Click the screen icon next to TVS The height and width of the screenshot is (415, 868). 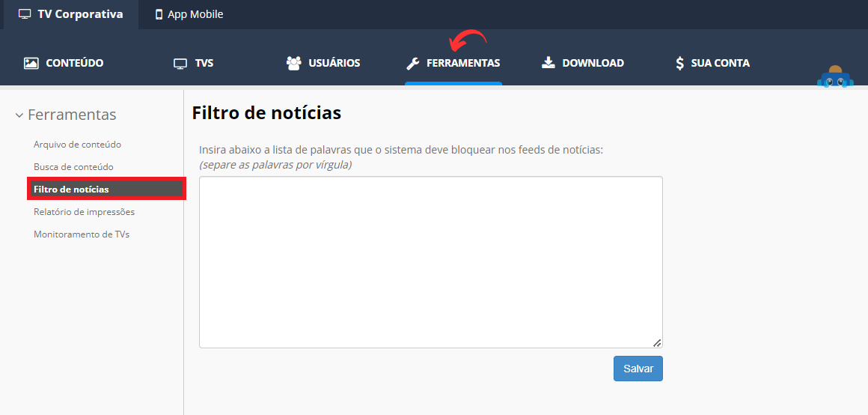[180, 63]
